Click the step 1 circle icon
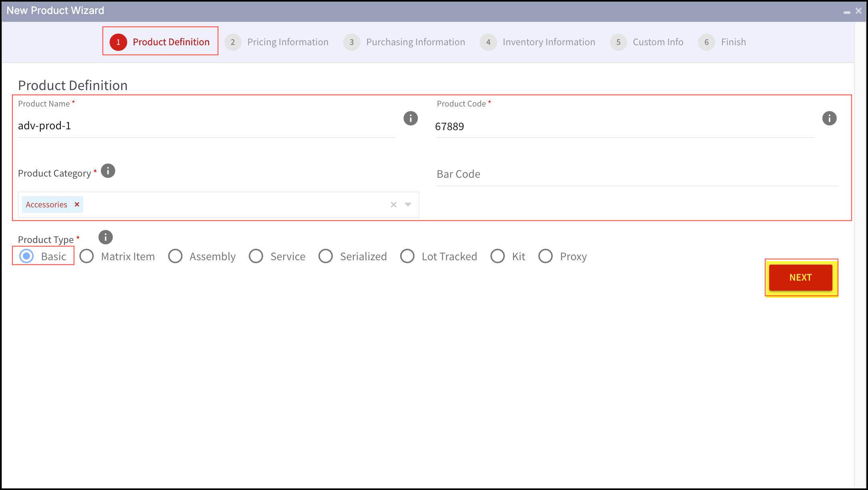Screen dimensions: 868x490 [x=118, y=42]
